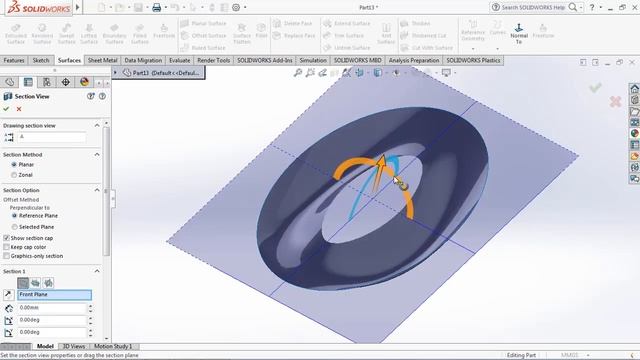Screen dimensions: 640x360
Task: Open the Render Tools tab
Action: point(213,60)
